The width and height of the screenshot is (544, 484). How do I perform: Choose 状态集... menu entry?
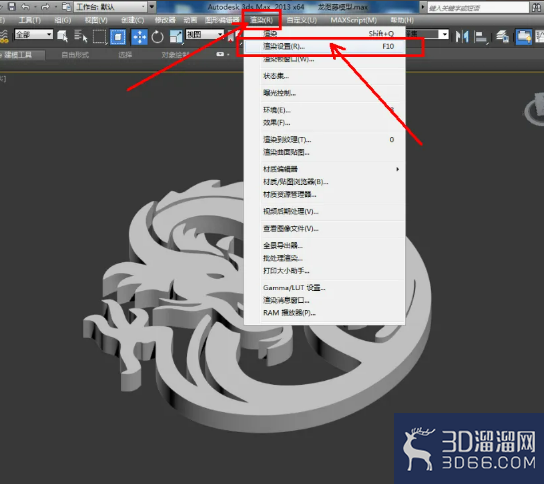click(325, 76)
